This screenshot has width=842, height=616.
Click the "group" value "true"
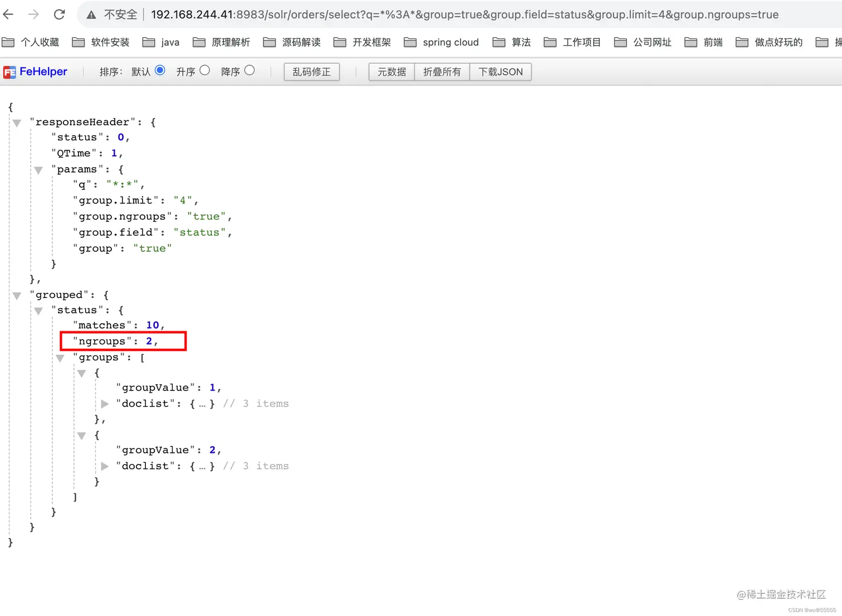(x=153, y=248)
